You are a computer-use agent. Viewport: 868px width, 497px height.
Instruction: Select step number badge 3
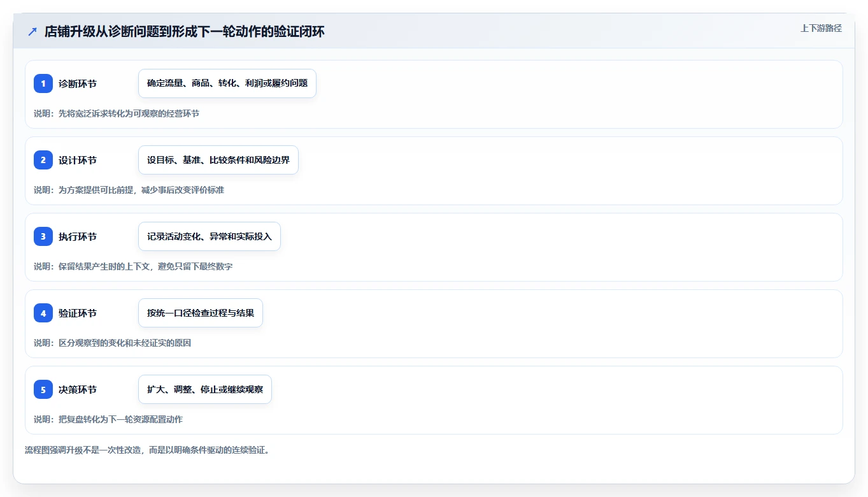tap(43, 236)
